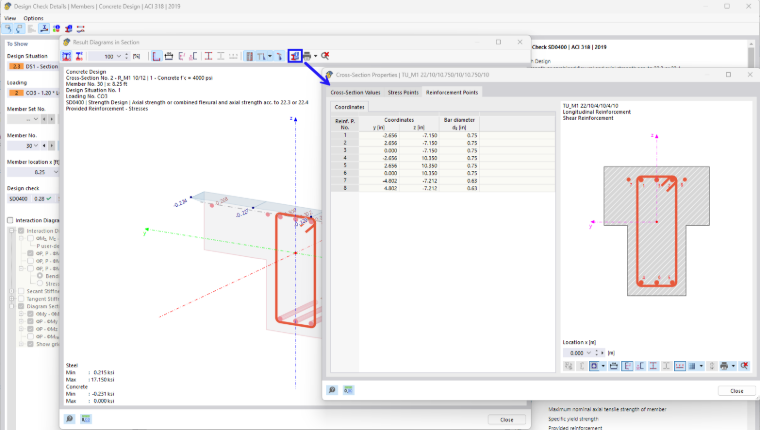Click the highlighted cross-section properties icon
The height and width of the screenshot is (430, 760).
[295, 56]
